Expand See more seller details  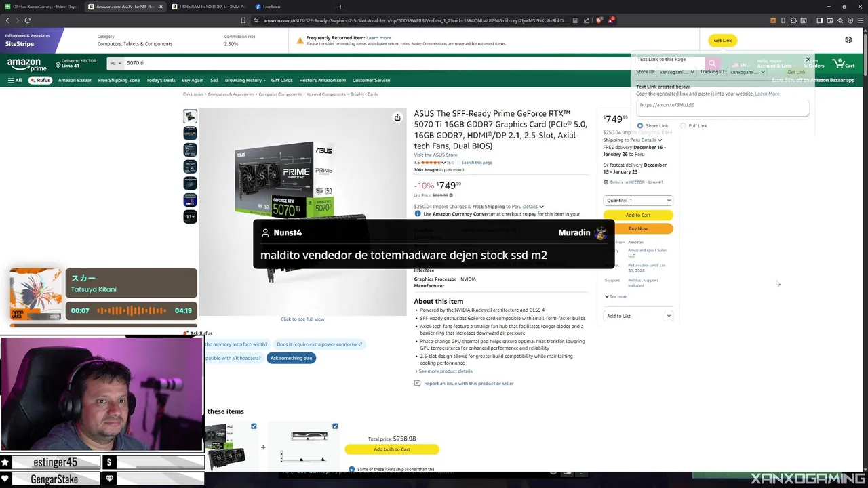click(x=616, y=296)
